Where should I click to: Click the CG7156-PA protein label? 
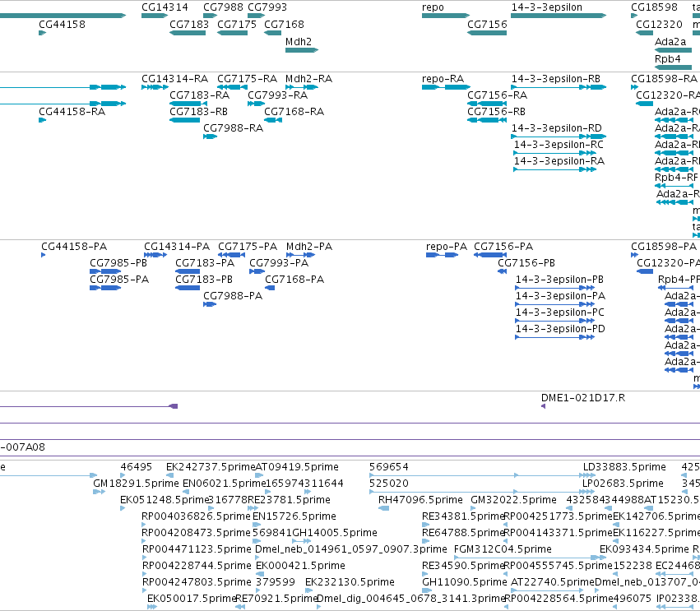503,247
